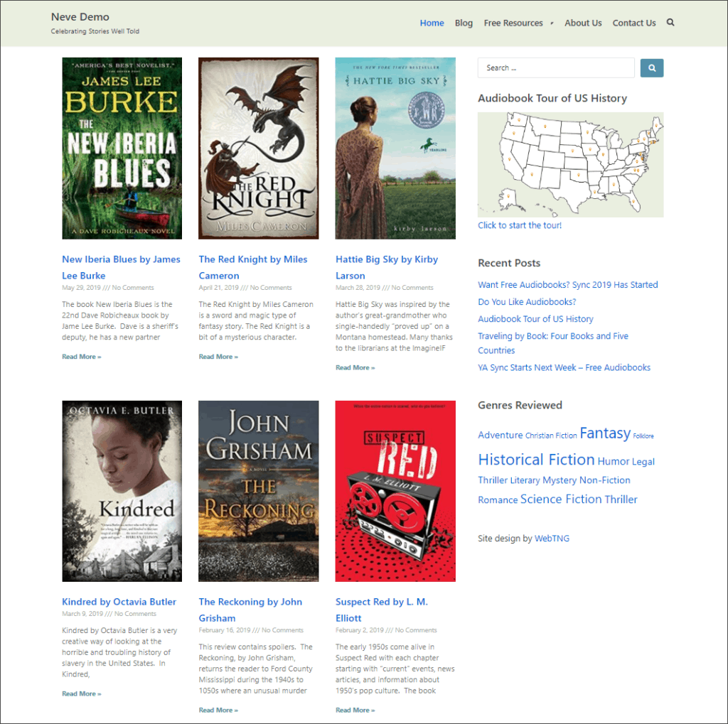Open 'Traveling by Book' recent post
The height and width of the screenshot is (724, 728).
tap(553, 343)
